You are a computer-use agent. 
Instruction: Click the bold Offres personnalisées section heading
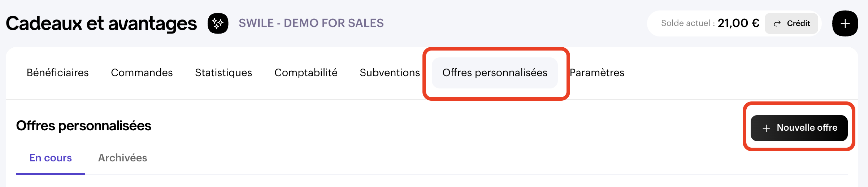84,126
